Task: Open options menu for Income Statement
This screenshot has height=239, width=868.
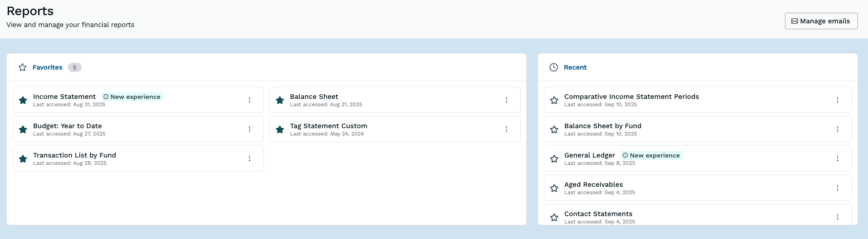Action: pyautogui.click(x=250, y=100)
